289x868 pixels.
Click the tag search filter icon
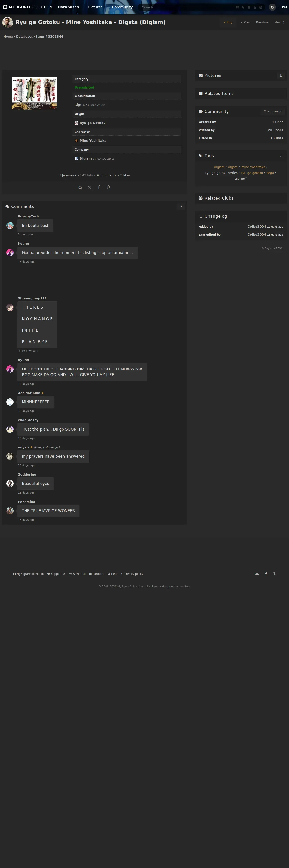243,7
